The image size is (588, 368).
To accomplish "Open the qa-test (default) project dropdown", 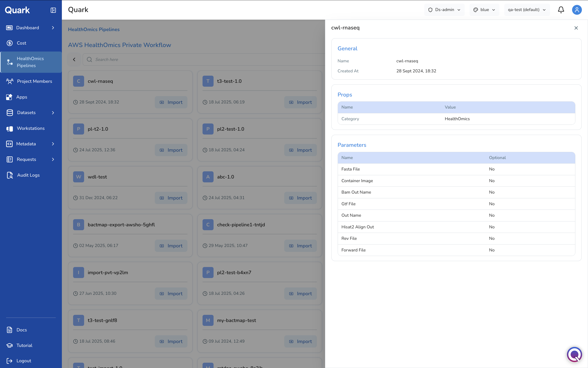I will pyautogui.click(x=527, y=10).
